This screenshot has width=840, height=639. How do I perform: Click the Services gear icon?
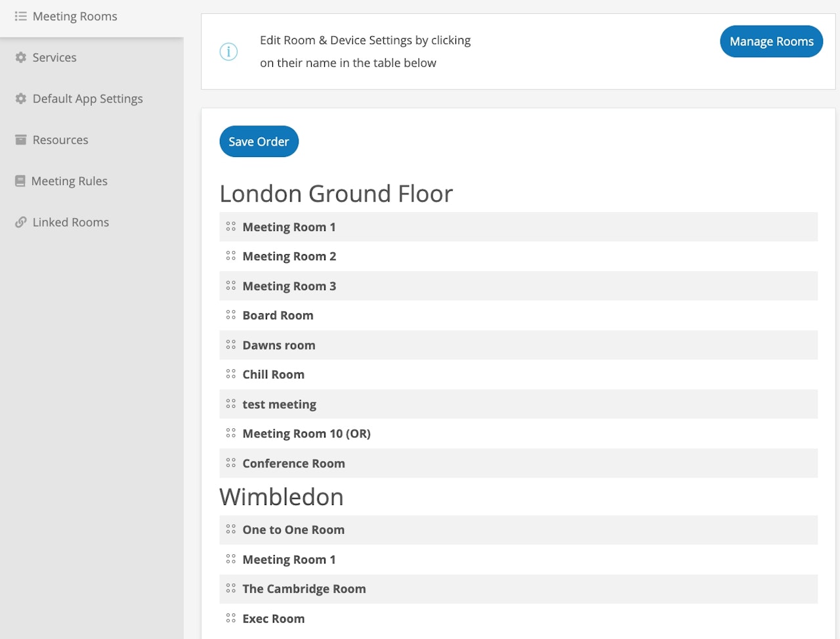(x=21, y=58)
